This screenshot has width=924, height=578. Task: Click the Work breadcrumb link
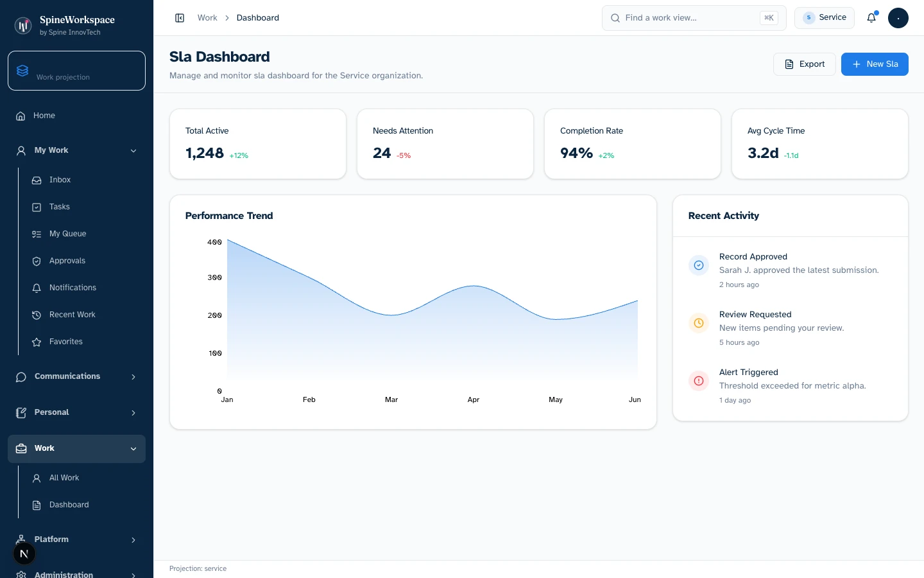[207, 18]
